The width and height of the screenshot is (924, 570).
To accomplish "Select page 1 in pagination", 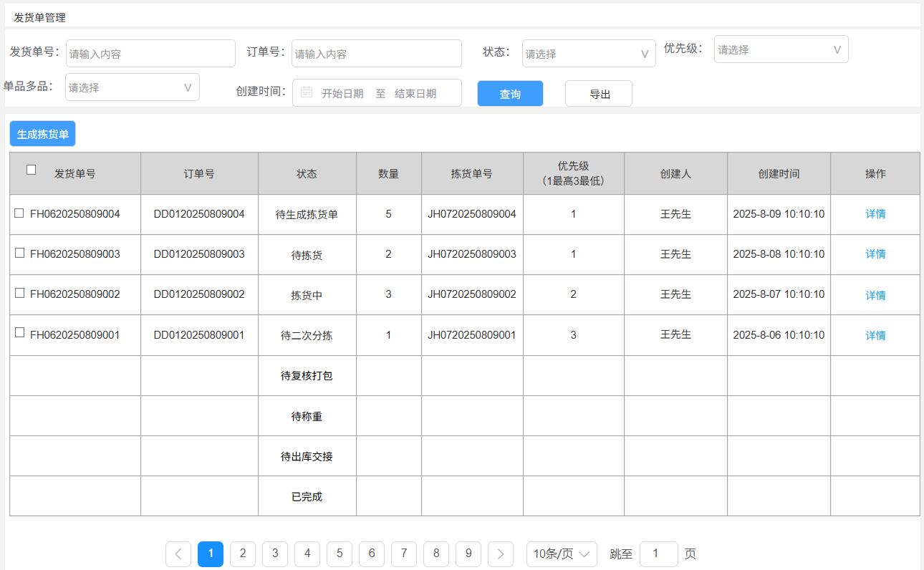I will (211, 554).
